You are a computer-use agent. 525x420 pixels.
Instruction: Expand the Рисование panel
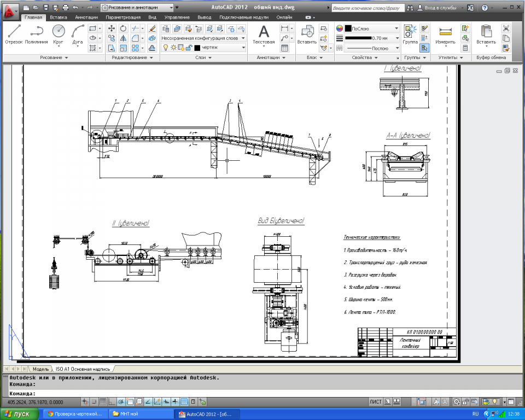tap(54, 57)
